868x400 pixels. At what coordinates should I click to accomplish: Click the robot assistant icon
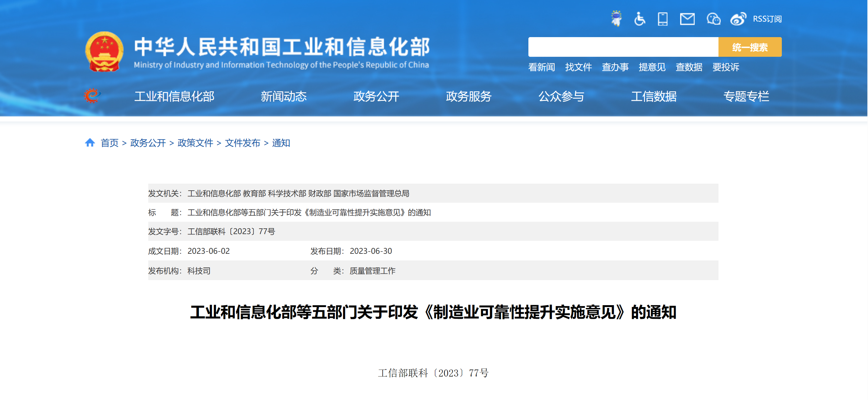coord(616,18)
